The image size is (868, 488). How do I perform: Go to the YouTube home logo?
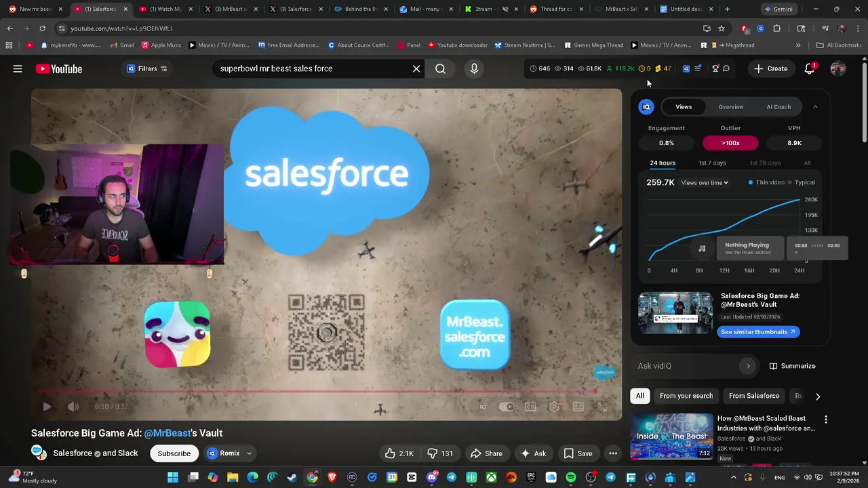point(59,68)
